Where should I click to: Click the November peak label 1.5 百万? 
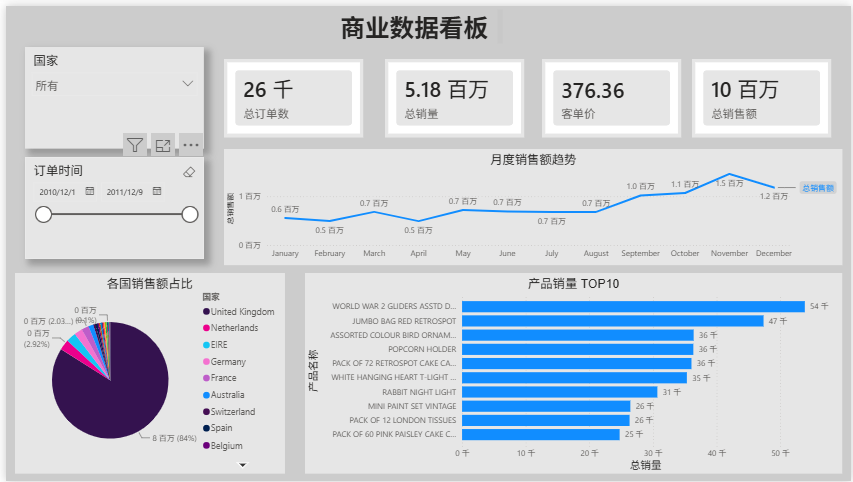pyautogui.click(x=730, y=183)
